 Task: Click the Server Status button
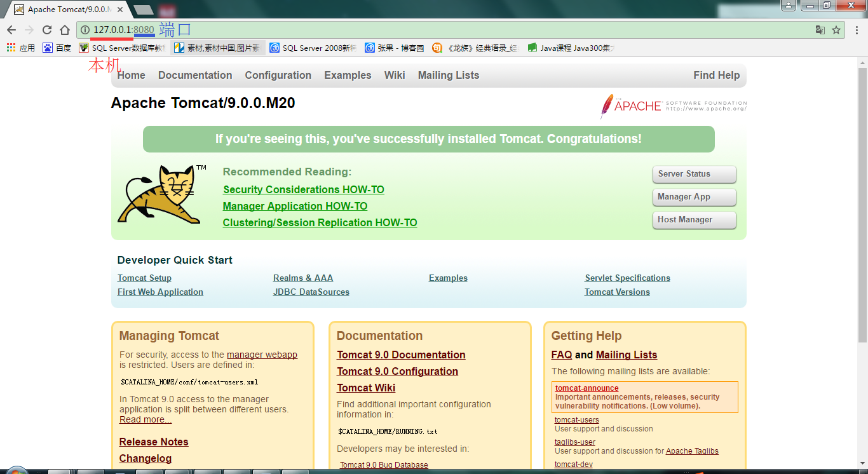point(695,174)
